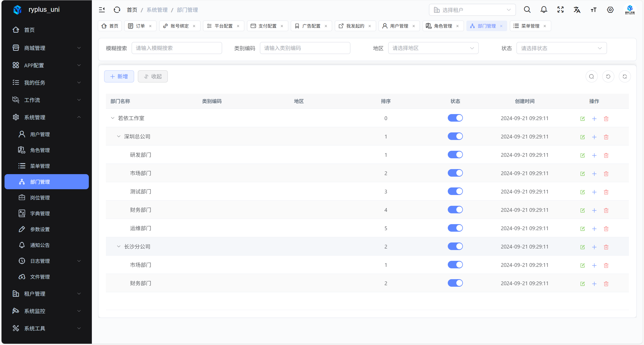The image size is (644, 345).
Task: Collapse the 深圳总公司 tree row
Action: coord(119,136)
